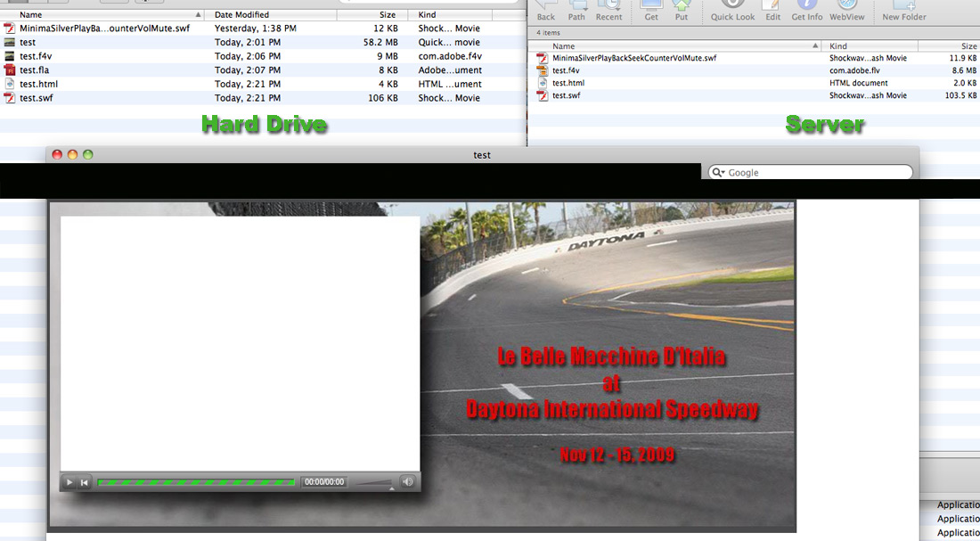
Task: Select MinimaSilverPlayBackSeekCounterVolMute.swf icon on server
Action: point(542,58)
